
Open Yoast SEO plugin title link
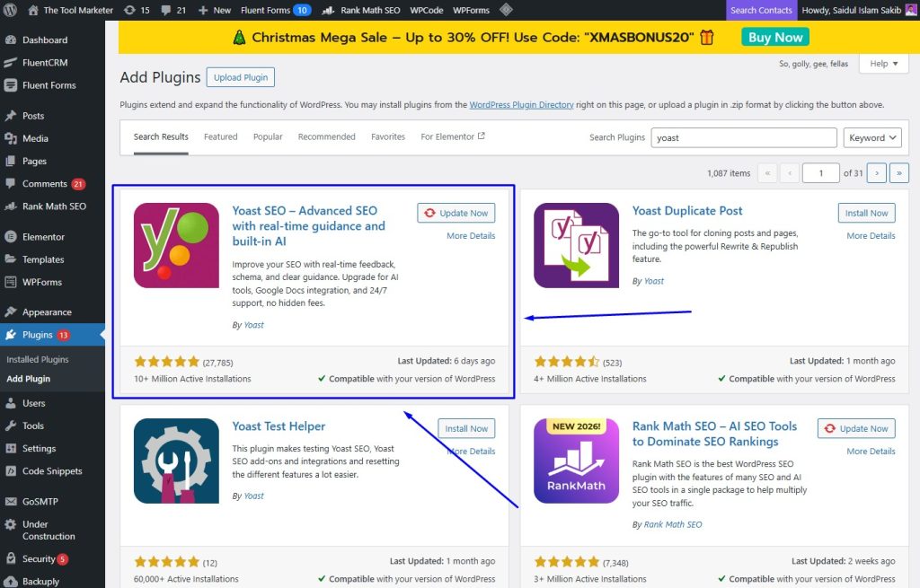(x=309, y=225)
